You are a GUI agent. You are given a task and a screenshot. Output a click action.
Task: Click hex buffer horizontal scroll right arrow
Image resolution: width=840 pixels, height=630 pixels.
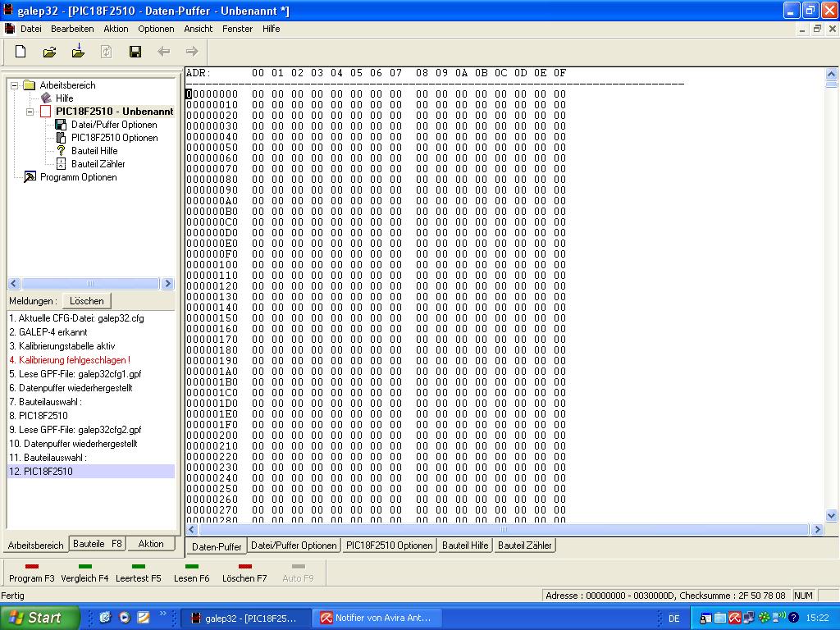tap(817, 529)
